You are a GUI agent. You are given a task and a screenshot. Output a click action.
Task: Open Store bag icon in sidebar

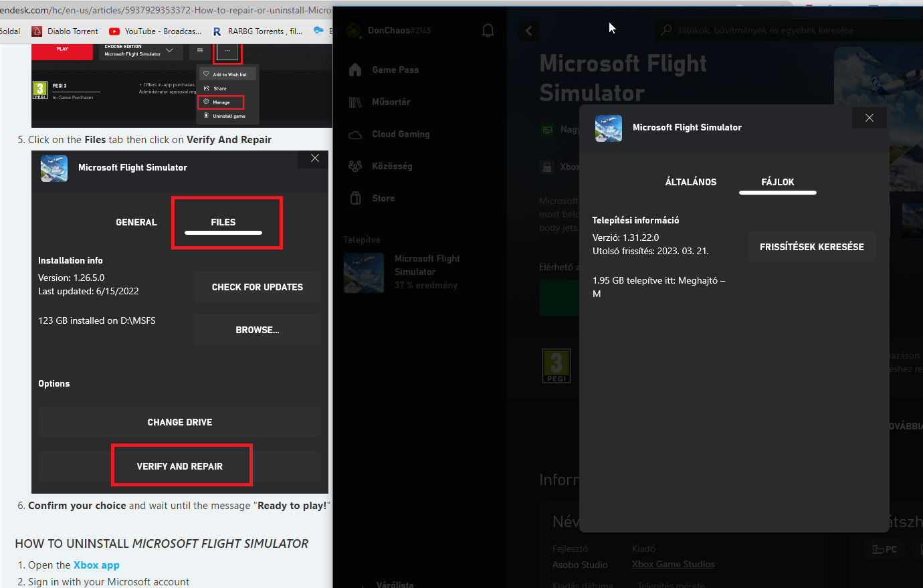355,198
